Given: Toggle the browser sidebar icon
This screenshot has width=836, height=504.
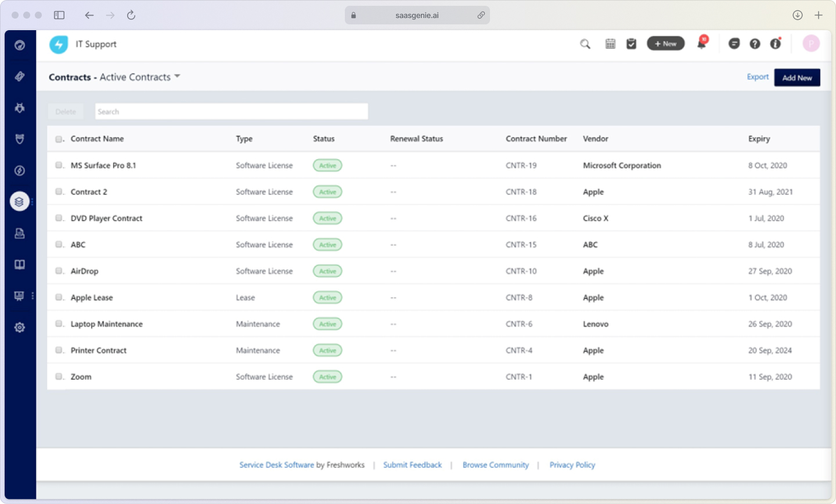Looking at the screenshot, I should 59,15.
